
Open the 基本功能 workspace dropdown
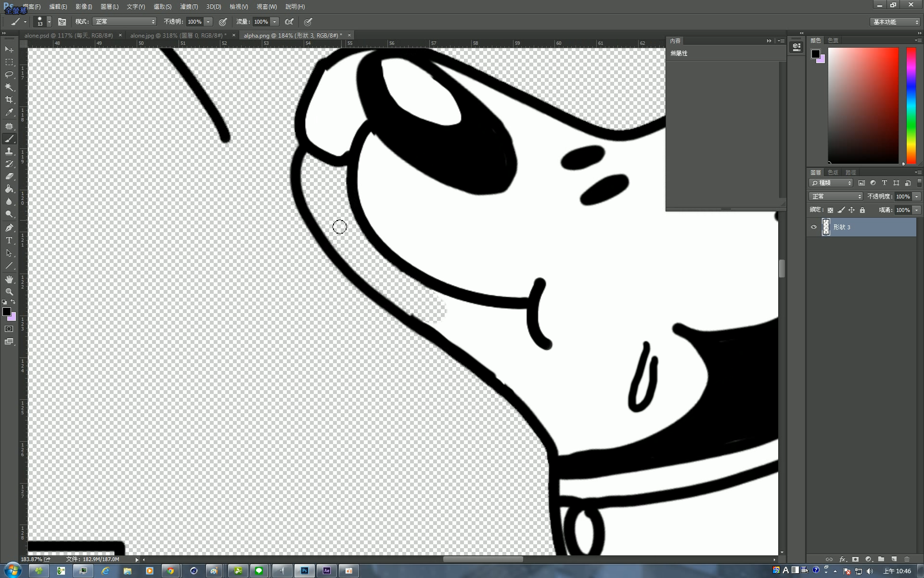[896, 22]
